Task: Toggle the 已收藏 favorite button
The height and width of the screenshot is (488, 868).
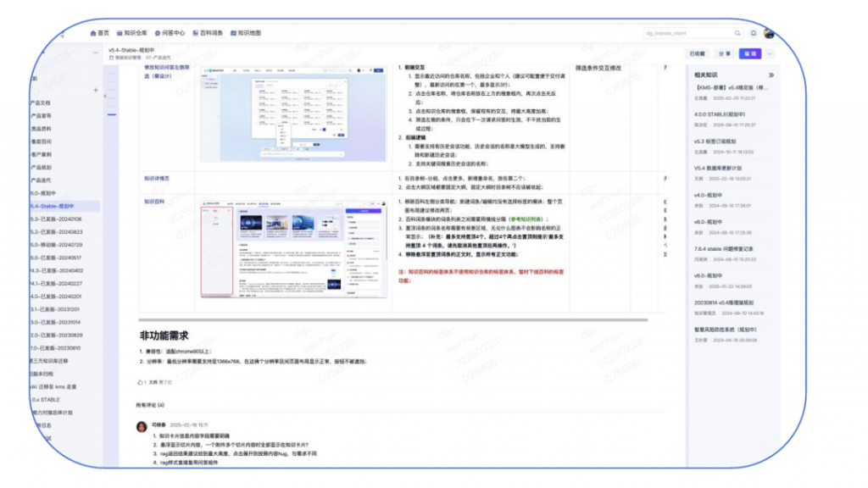Action: tap(697, 53)
